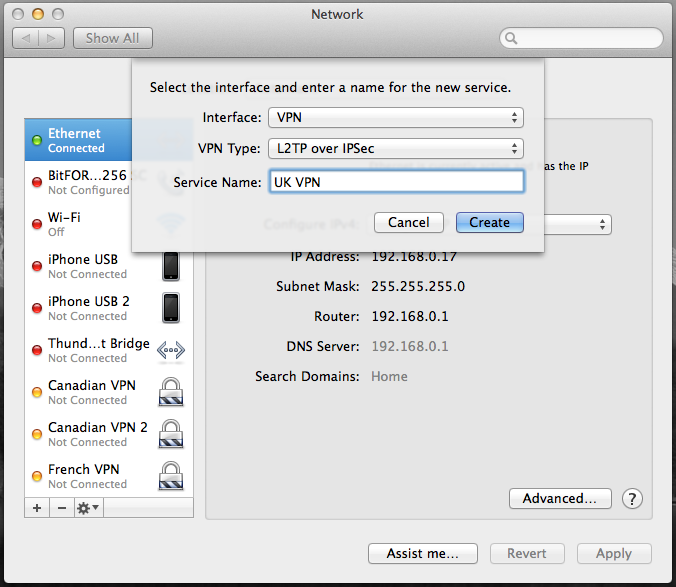Screen dimensions: 676x587
Task: Click the help question mark button
Action: (x=632, y=498)
